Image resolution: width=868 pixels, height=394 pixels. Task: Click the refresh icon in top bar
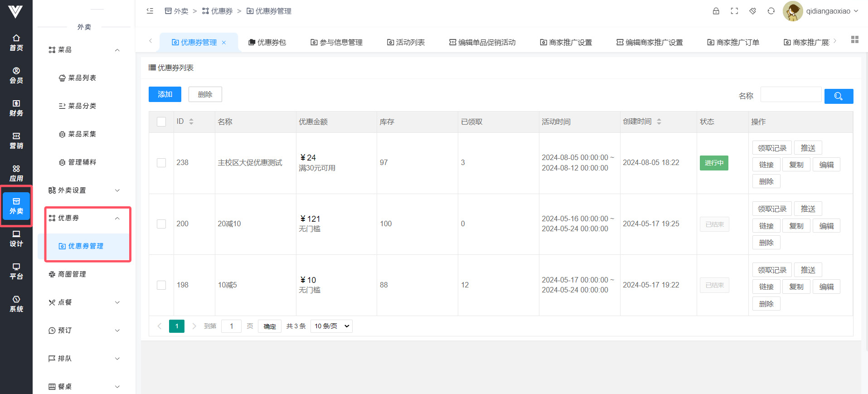(x=771, y=11)
